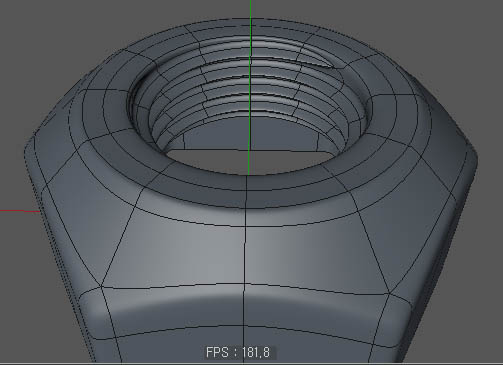Click the empty gray background at upper left
Viewport: 503px width, 365px height.
pos(50,40)
